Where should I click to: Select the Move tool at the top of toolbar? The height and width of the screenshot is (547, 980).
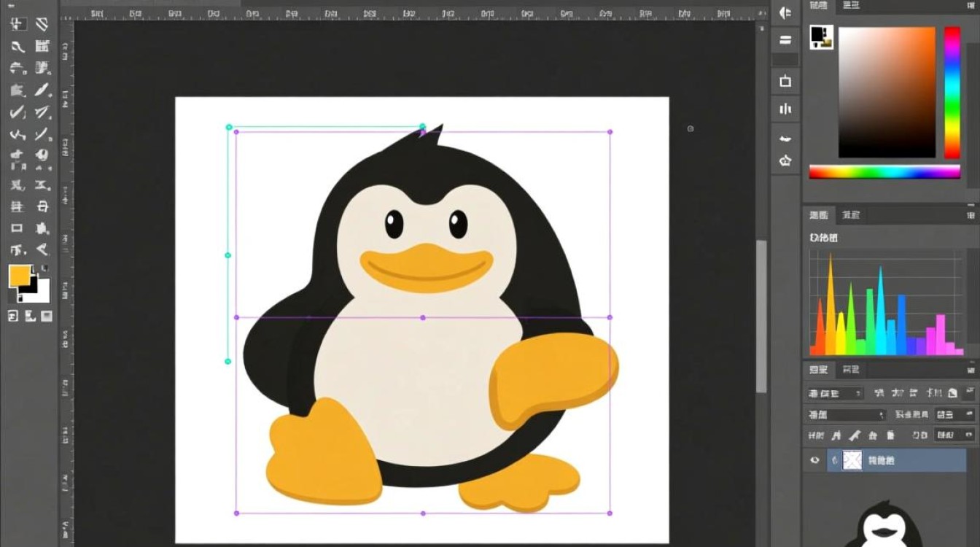16,23
